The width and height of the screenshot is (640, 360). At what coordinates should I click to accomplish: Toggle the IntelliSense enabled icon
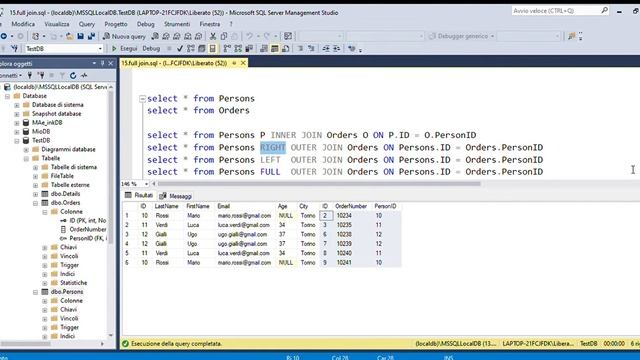point(213,49)
